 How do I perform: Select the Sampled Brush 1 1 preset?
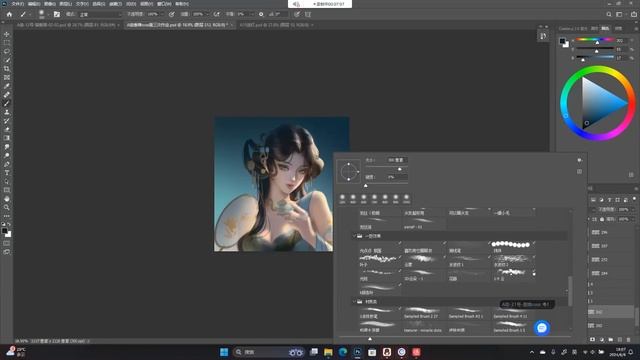click(x=512, y=327)
